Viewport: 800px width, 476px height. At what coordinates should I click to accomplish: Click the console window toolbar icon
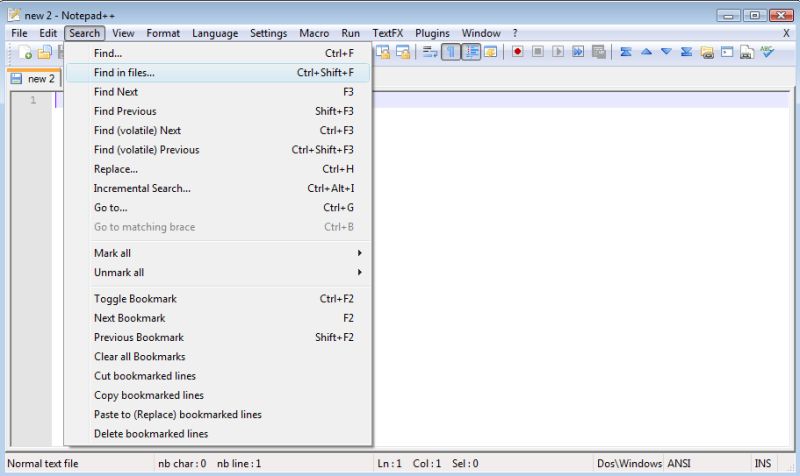pyautogui.click(x=727, y=52)
